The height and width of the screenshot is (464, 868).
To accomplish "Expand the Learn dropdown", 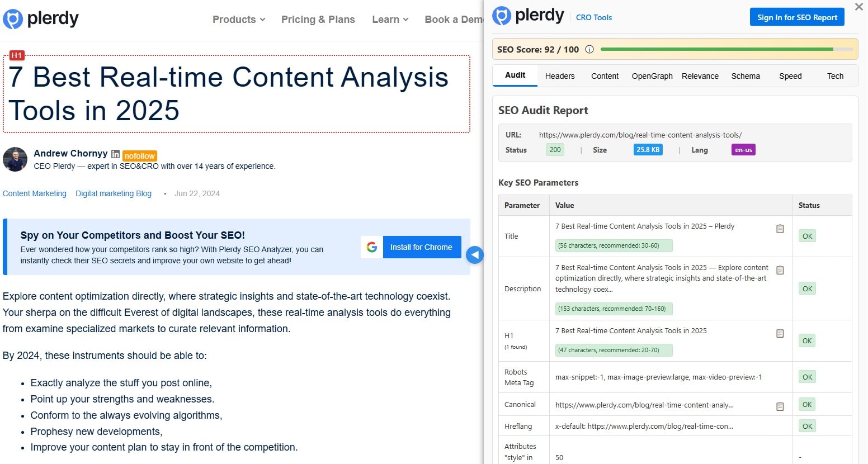I will (390, 19).
